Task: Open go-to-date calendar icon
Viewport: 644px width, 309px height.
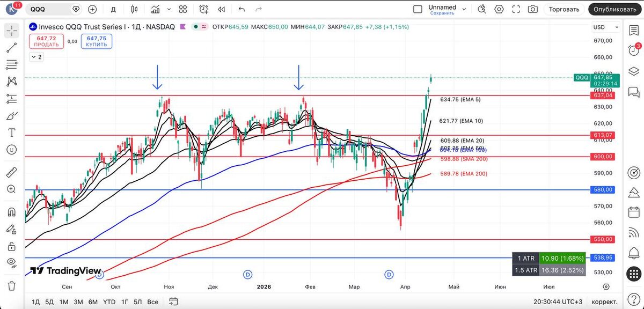Action: point(172,301)
